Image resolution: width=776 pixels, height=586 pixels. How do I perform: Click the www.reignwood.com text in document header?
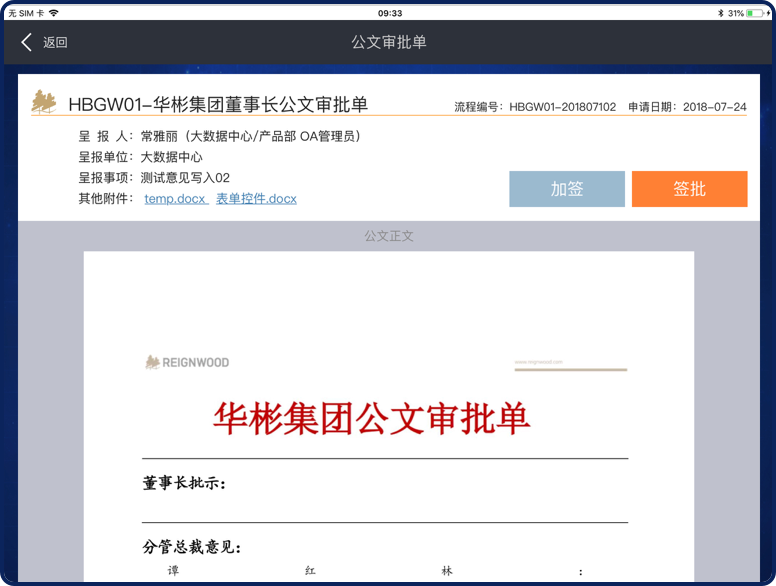click(x=538, y=362)
